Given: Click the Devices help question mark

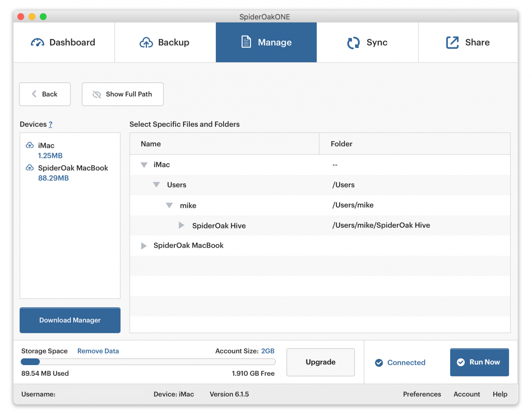Looking at the screenshot, I should tap(51, 124).
